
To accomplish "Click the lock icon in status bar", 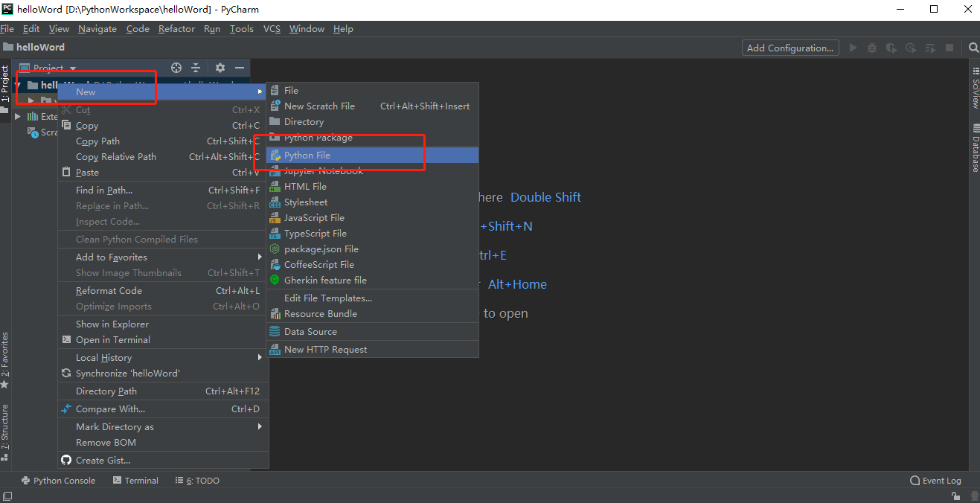I will coord(955,496).
